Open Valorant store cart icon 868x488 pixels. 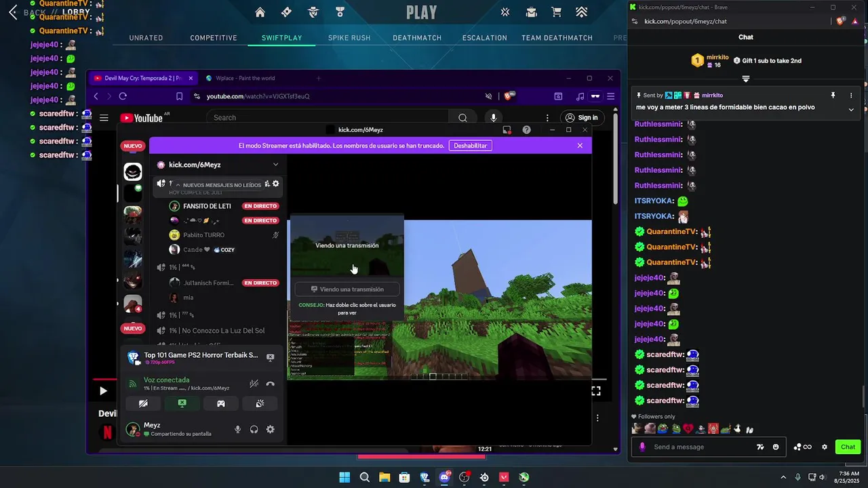(x=557, y=12)
